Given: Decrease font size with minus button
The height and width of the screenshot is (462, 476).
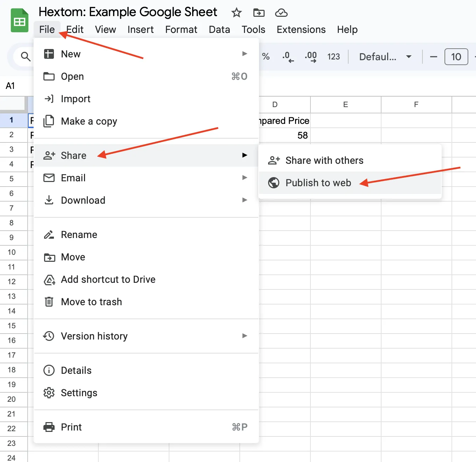Looking at the screenshot, I should point(433,57).
